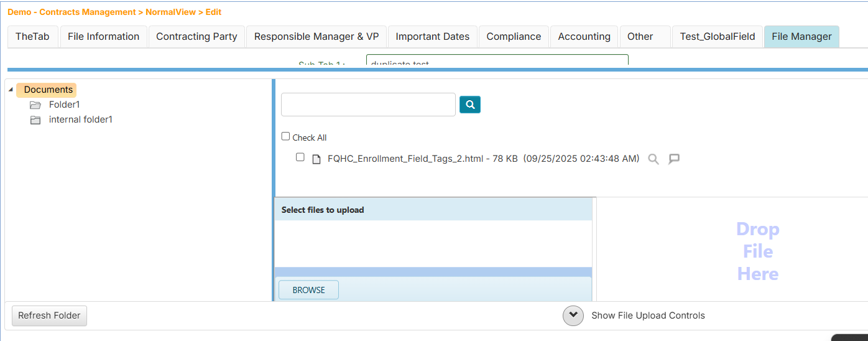The height and width of the screenshot is (341, 868).
Task: Click the circular chevron-down upload controls icon
Action: (573, 315)
